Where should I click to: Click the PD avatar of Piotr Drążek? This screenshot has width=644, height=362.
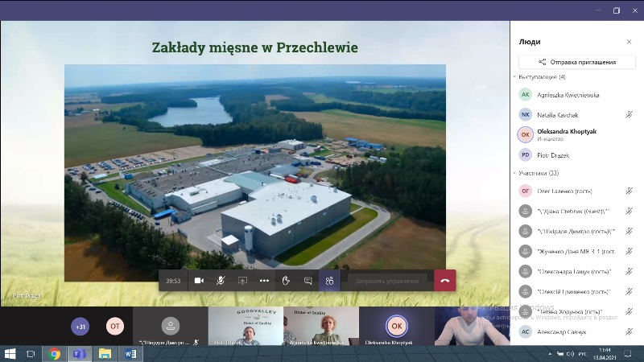pos(526,155)
